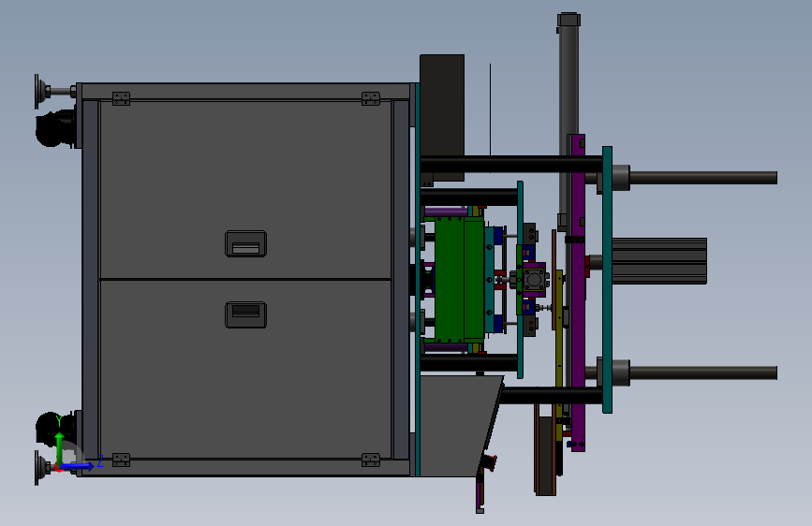This screenshot has height=526, width=812.
Task: Select the upper black caster wheel
Action: pos(55,128)
